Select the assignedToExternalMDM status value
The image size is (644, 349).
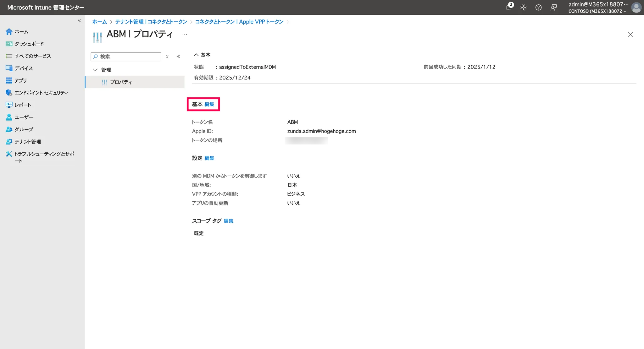(x=247, y=67)
